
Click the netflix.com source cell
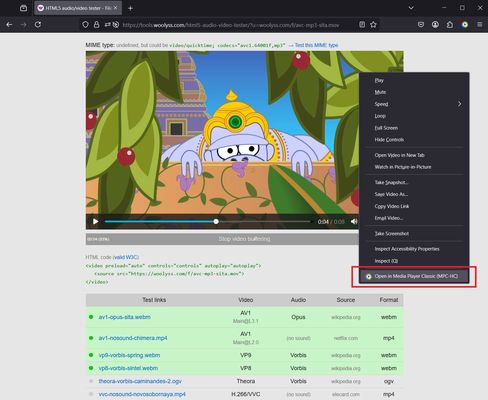[x=346, y=338]
